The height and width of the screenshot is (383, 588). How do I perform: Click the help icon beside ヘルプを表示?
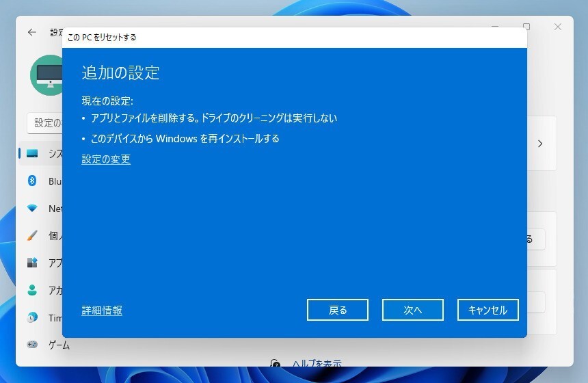click(x=275, y=363)
